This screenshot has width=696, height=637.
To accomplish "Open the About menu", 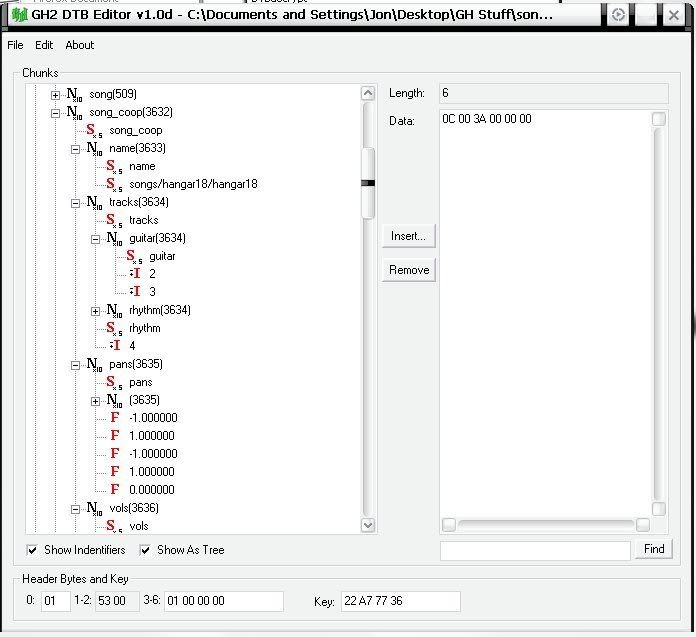I will tap(79, 45).
